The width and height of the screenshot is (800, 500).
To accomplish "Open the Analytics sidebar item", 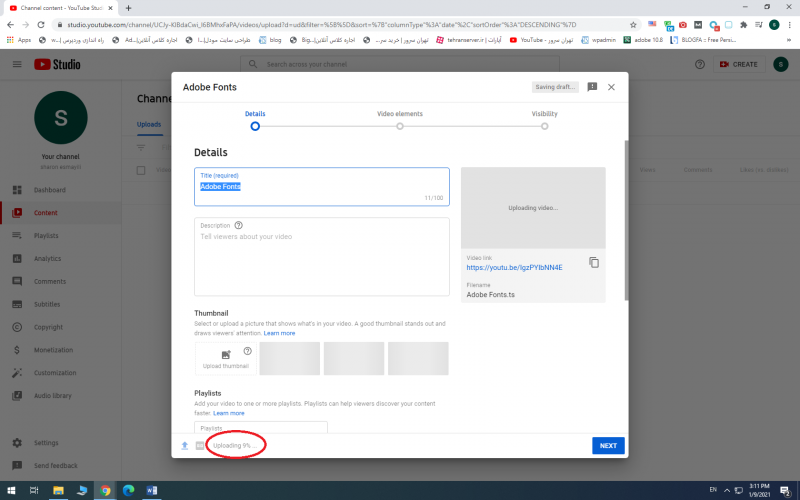I will (47, 259).
